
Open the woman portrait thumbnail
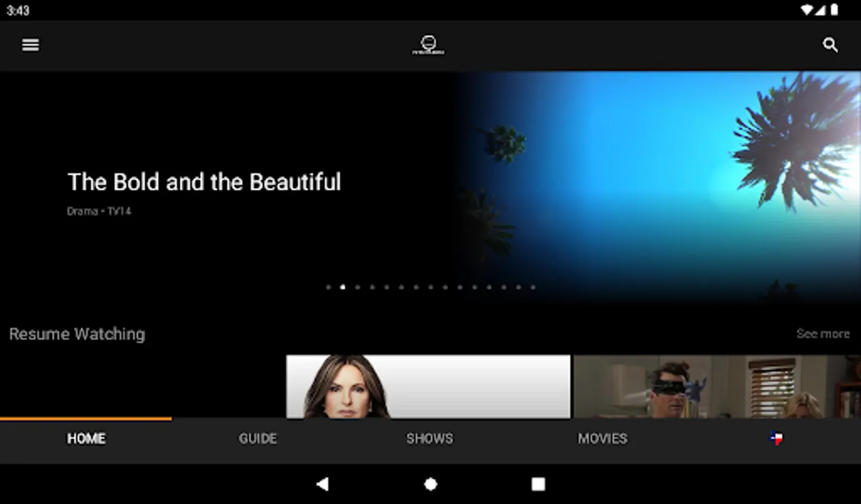428,386
